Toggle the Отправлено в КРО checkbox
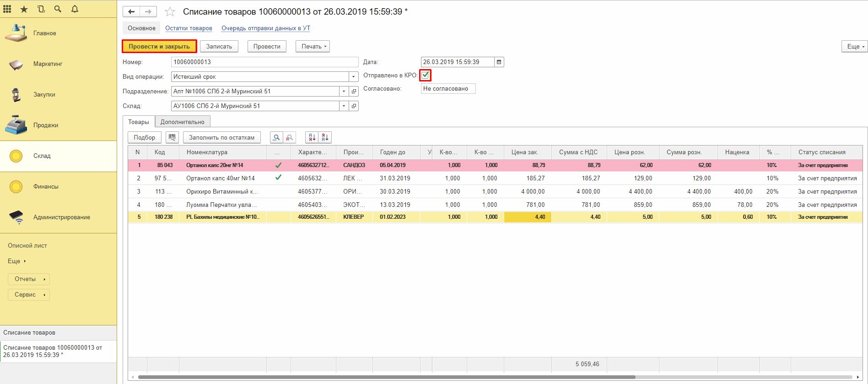The height and width of the screenshot is (384, 868). [425, 75]
